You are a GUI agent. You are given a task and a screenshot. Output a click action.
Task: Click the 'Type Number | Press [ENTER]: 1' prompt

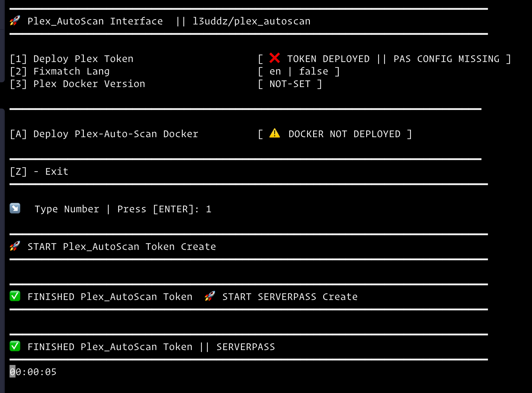[123, 209]
